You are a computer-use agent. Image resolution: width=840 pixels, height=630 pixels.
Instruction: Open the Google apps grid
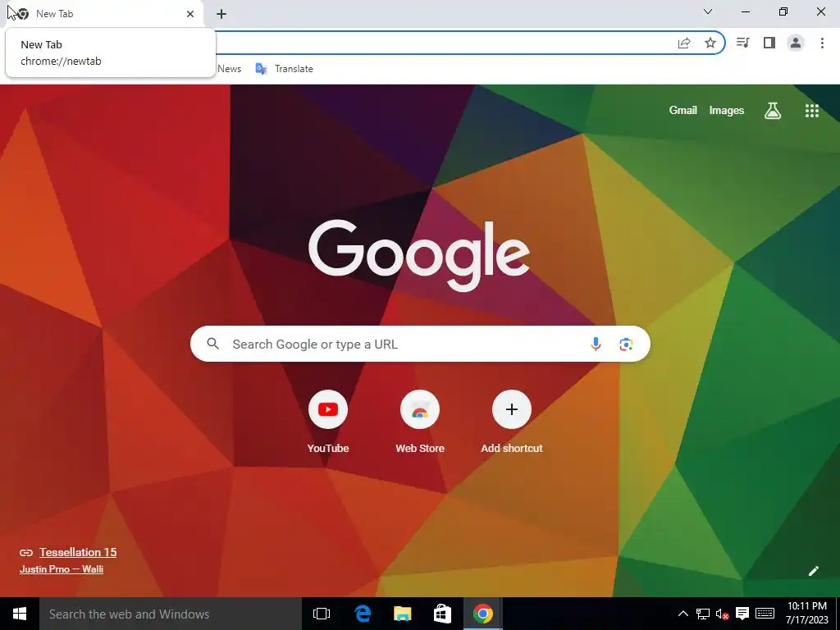pyautogui.click(x=811, y=111)
